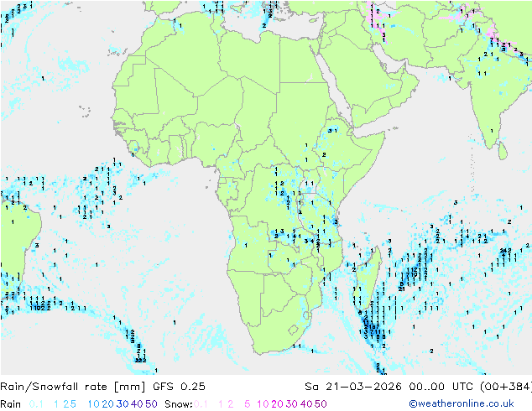Pick the snow legend 5 color value
Image resolution: width=532 pixels, height=411 pixels.
[248, 404]
